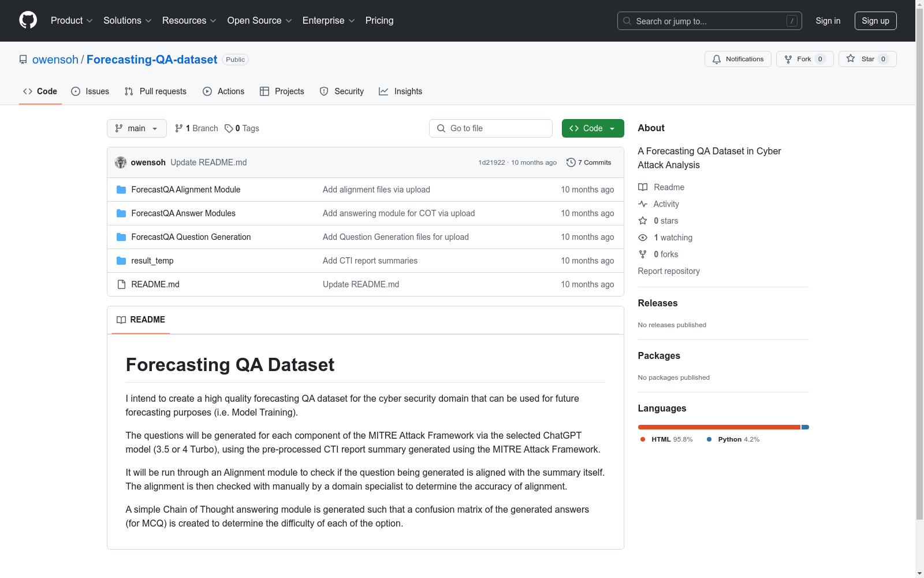
Task: Open the README.md file
Action: pos(155,284)
